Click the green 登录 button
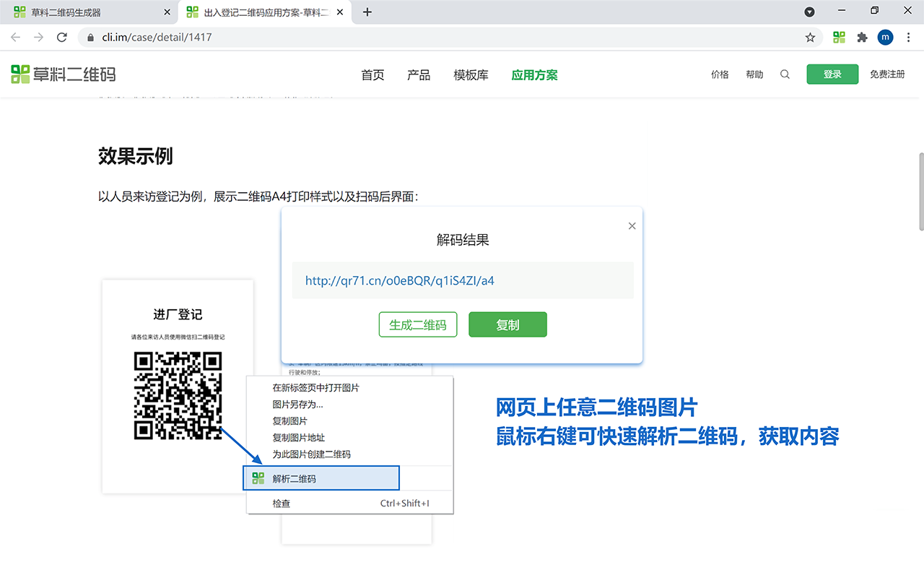The image size is (924, 578). [832, 74]
